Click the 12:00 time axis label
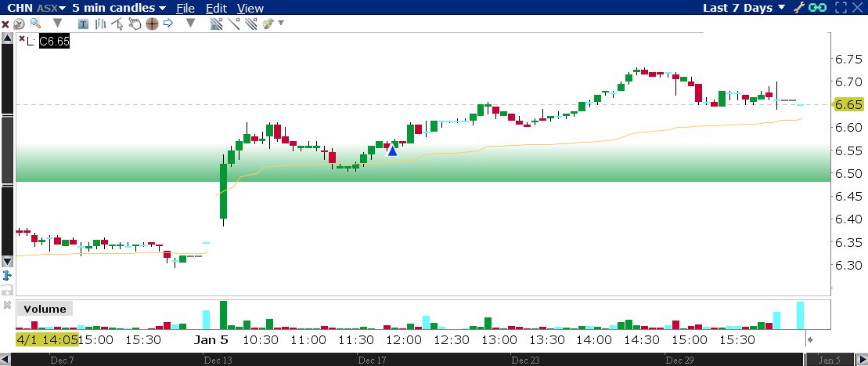 (x=404, y=339)
